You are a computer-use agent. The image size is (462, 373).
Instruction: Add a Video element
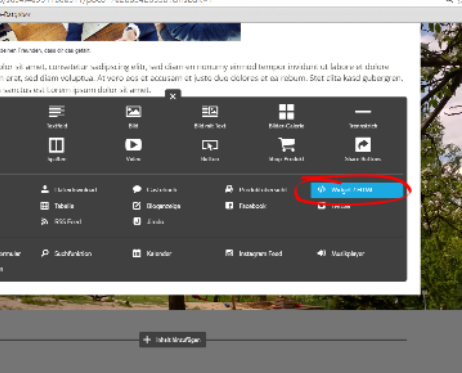pos(133,149)
